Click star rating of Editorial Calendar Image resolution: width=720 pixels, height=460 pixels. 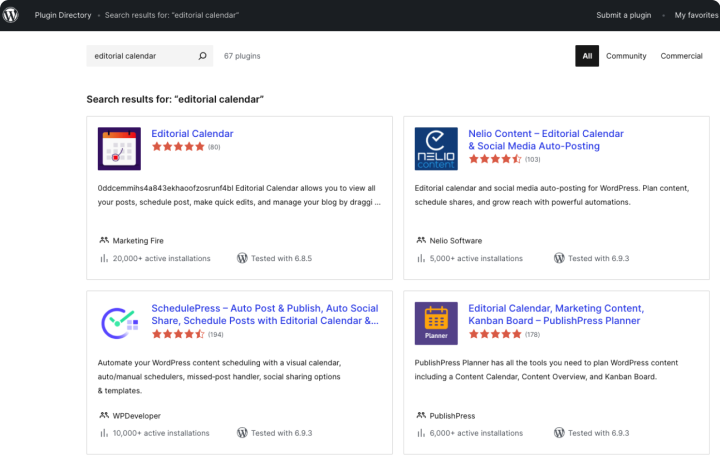click(178, 147)
